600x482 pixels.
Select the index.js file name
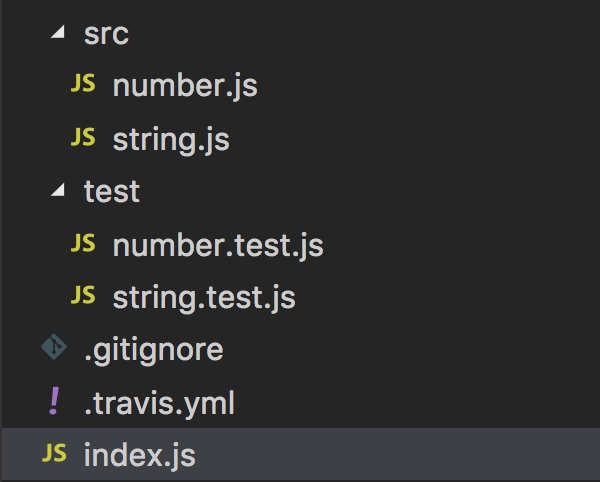140,455
